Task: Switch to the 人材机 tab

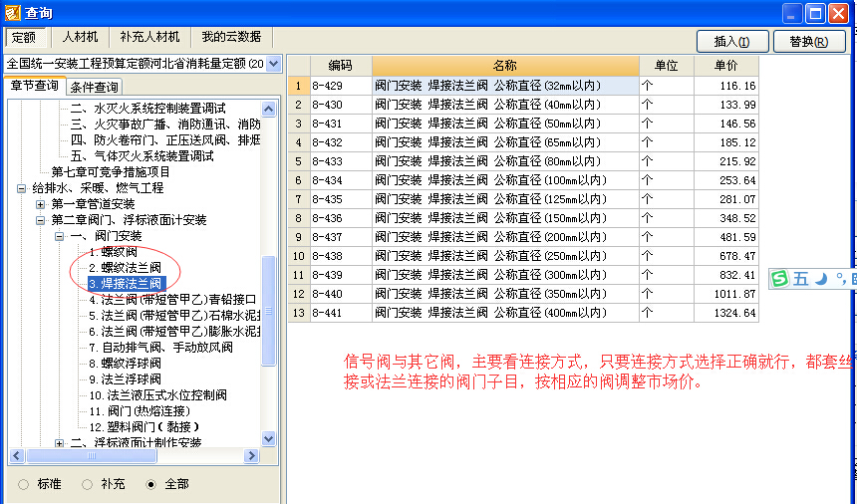Action: pos(81,37)
